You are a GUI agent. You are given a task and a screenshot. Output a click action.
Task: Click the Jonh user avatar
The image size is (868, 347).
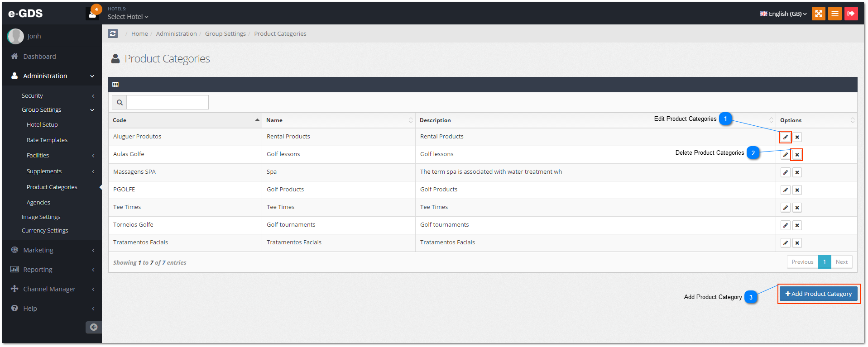tap(15, 36)
